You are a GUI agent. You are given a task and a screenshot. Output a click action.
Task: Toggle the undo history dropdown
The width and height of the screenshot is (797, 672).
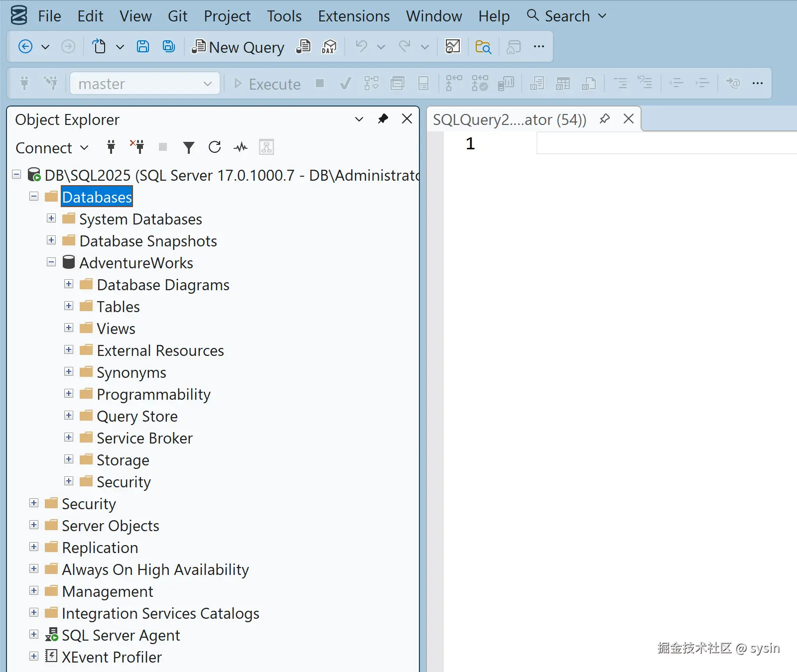coord(381,46)
